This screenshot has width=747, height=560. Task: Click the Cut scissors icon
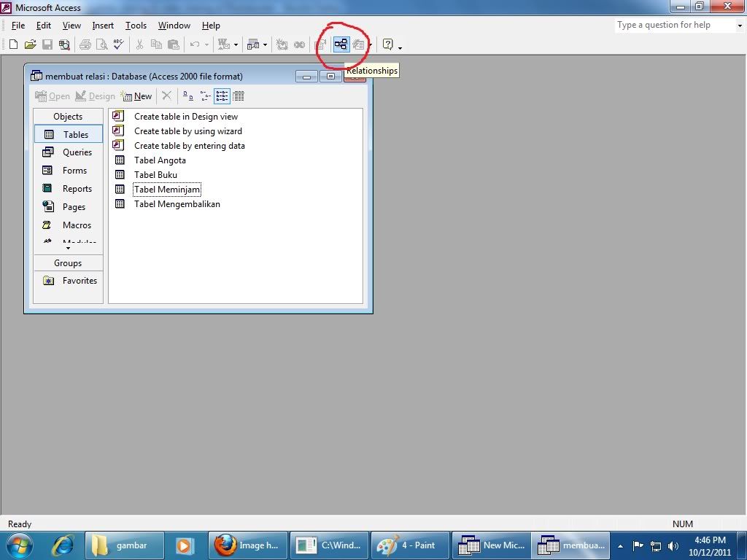click(139, 44)
